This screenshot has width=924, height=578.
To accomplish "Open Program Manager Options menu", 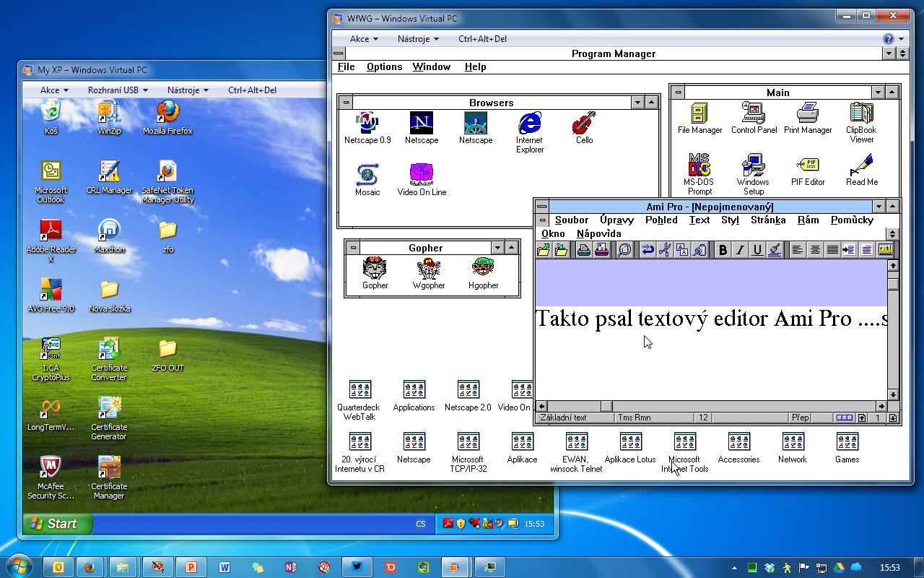I will [x=384, y=66].
